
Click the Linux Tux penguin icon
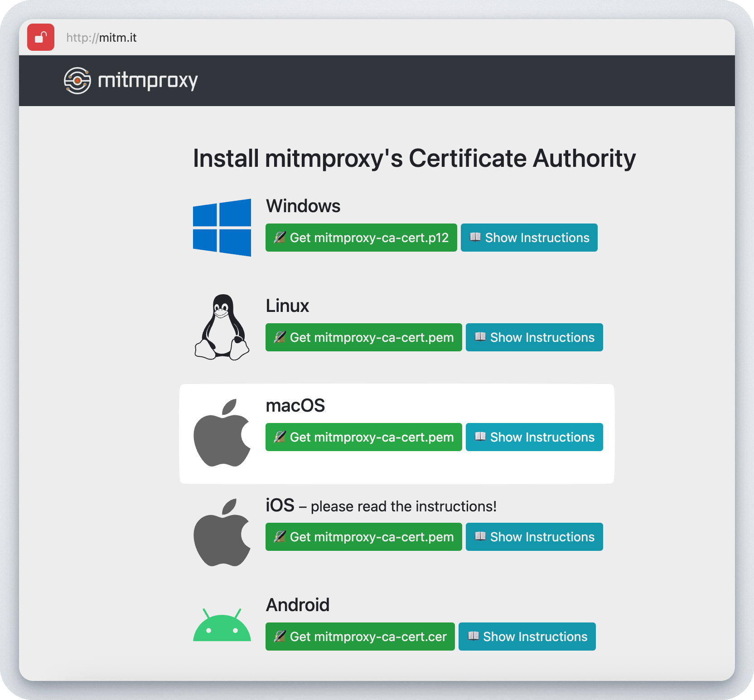coord(222,327)
